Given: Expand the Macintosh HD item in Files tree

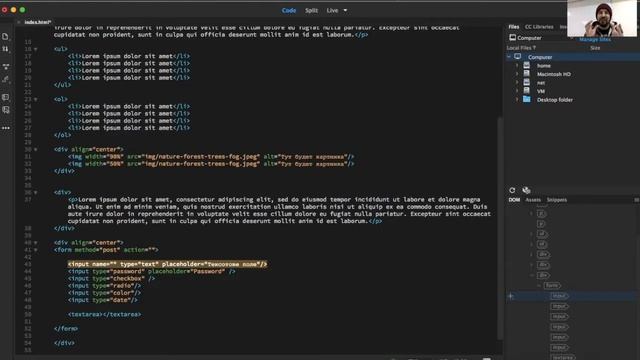Looking at the screenshot, I should coord(517,74).
